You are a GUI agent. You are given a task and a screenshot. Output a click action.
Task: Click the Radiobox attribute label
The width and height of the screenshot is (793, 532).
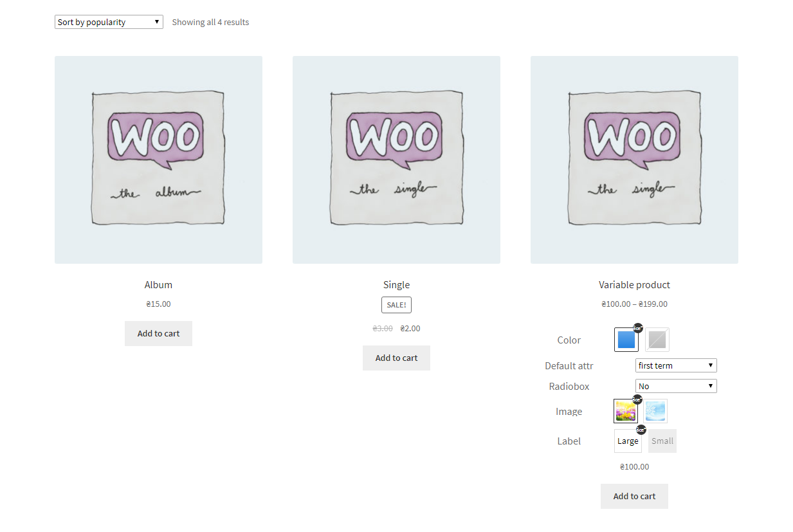click(x=569, y=387)
